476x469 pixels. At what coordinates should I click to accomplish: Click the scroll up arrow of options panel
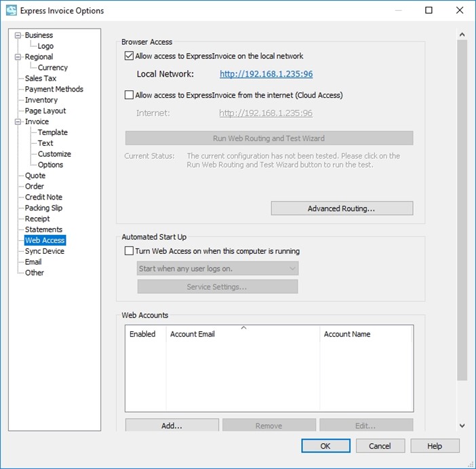coord(462,35)
